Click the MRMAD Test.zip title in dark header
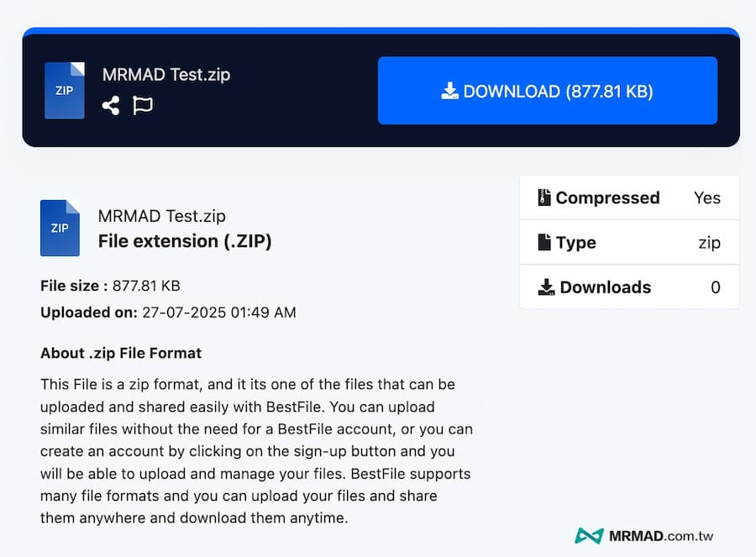The image size is (756, 557). [166, 74]
